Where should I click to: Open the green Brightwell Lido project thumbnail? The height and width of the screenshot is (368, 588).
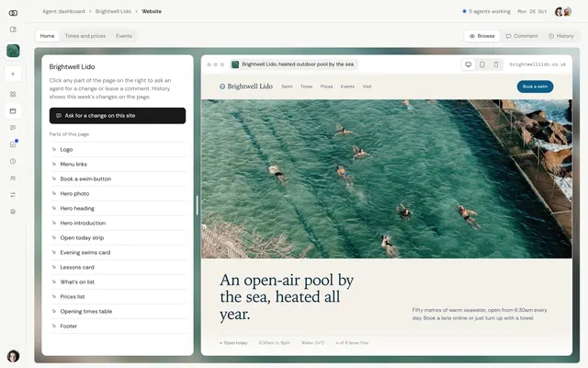pyautogui.click(x=13, y=51)
